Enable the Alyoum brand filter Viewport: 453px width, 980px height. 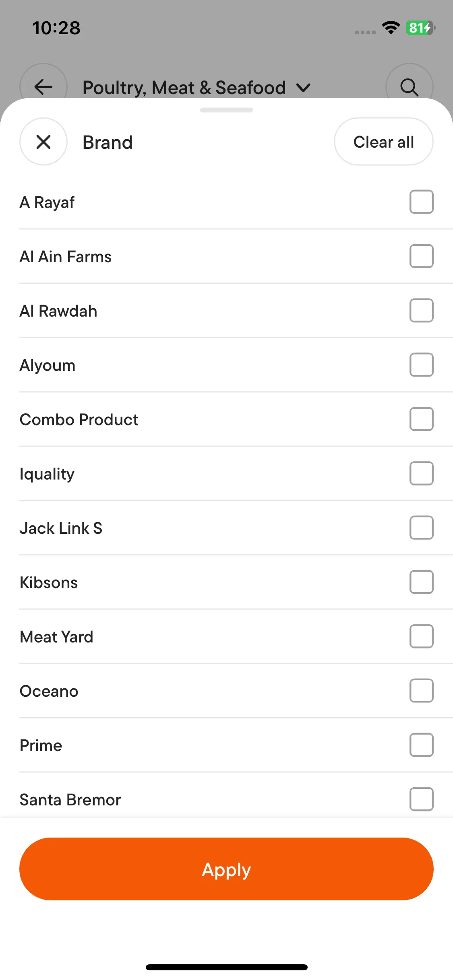click(421, 365)
